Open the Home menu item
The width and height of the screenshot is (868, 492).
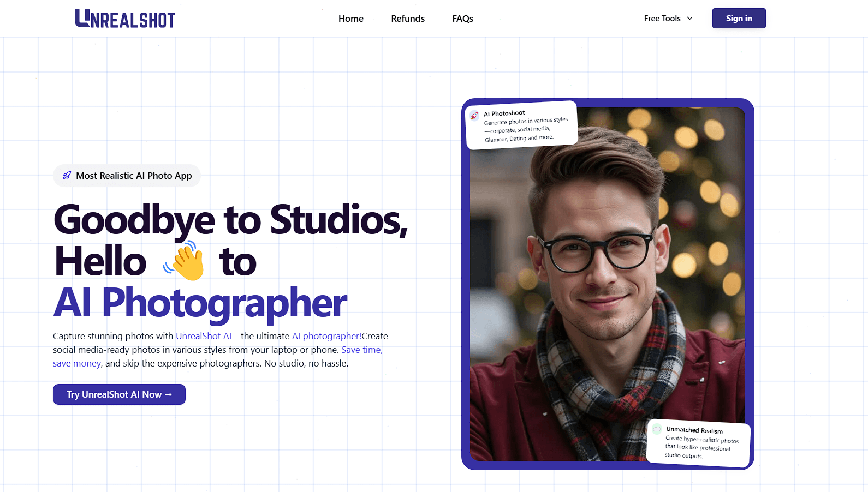click(351, 19)
